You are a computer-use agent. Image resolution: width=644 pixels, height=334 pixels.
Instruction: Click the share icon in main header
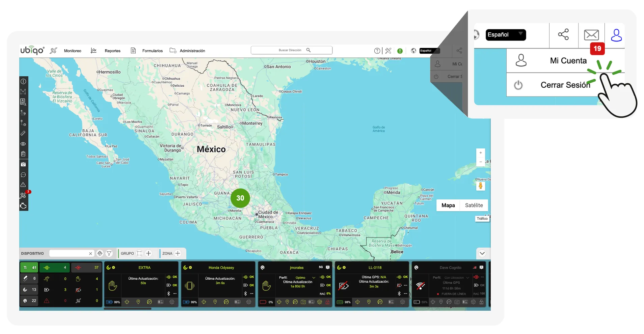[x=459, y=51]
